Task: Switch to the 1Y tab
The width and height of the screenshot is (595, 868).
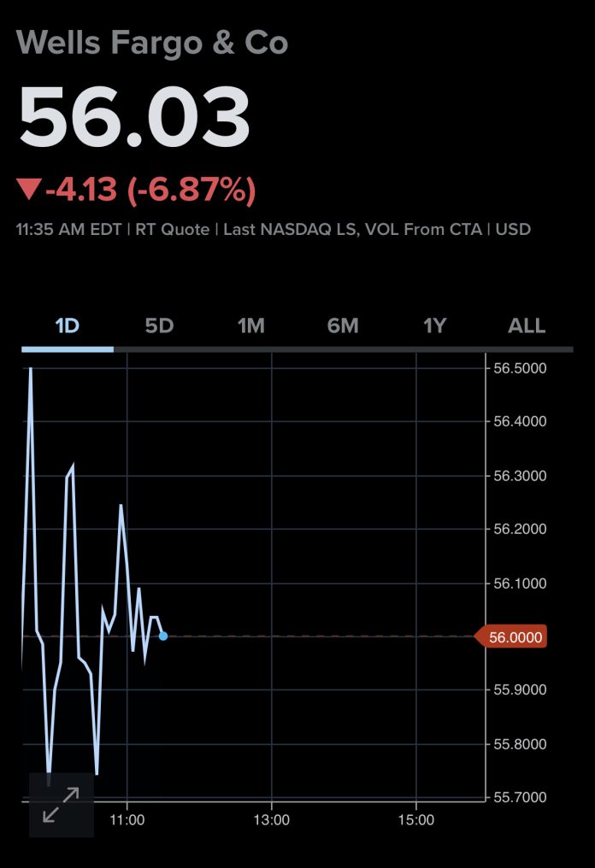Action: click(x=434, y=325)
